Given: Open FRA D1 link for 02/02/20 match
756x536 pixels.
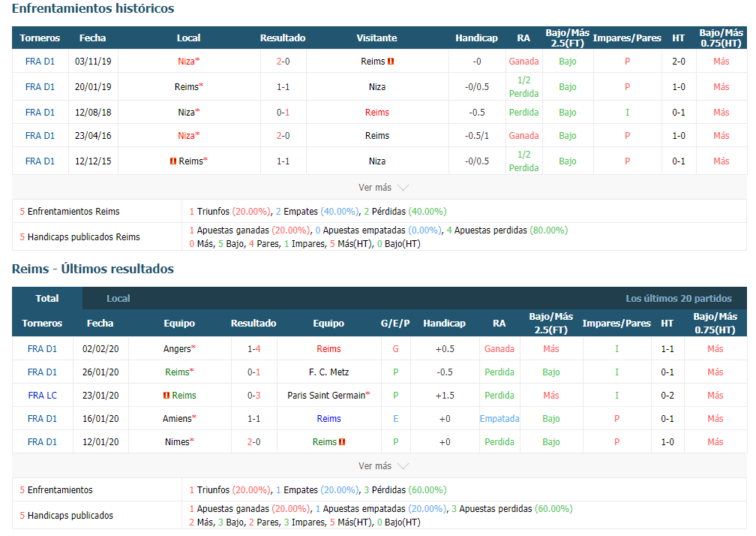Looking at the screenshot, I should (x=43, y=349).
